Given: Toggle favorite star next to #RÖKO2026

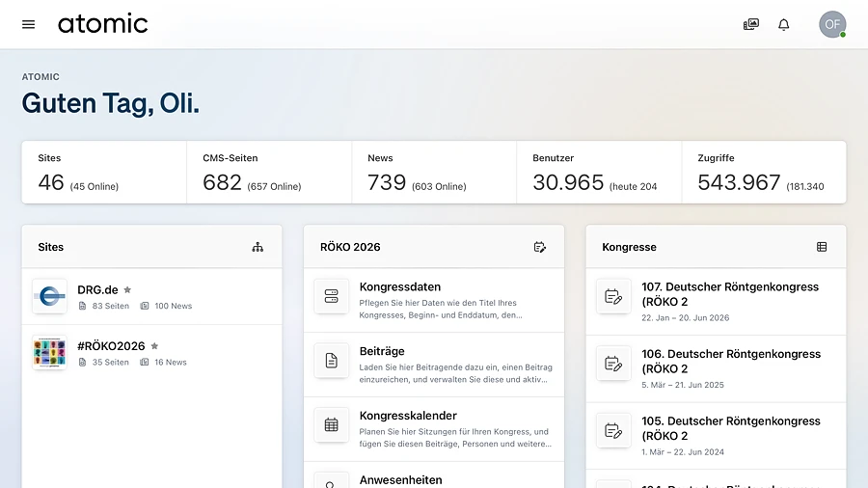Looking at the screenshot, I should point(154,346).
